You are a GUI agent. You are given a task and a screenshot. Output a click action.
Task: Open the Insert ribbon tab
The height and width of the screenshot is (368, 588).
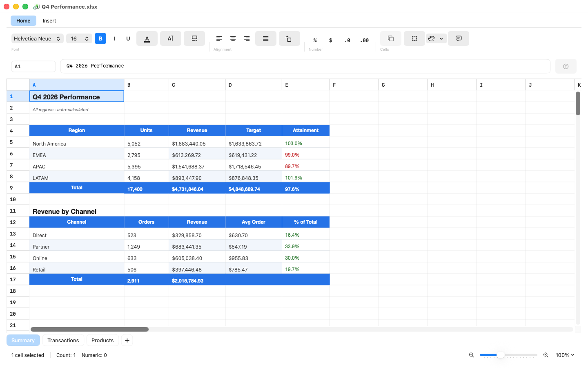point(49,20)
